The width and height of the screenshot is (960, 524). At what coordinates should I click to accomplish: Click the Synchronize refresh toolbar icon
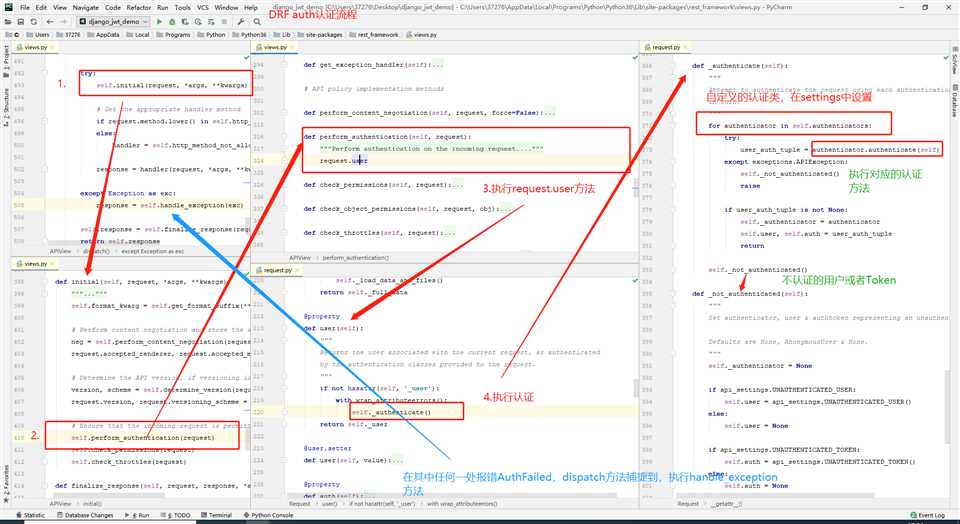[x=34, y=21]
